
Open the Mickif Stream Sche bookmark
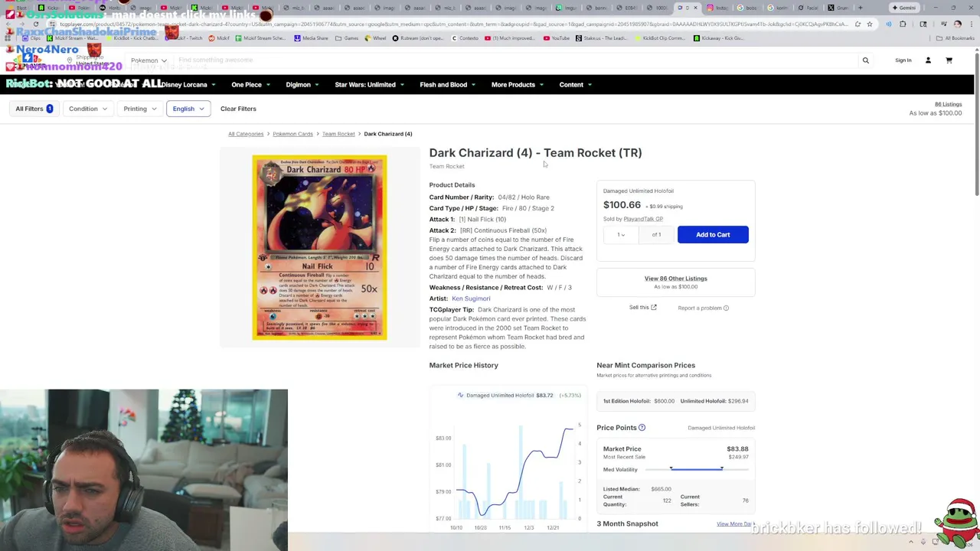[x=261, y=37]
